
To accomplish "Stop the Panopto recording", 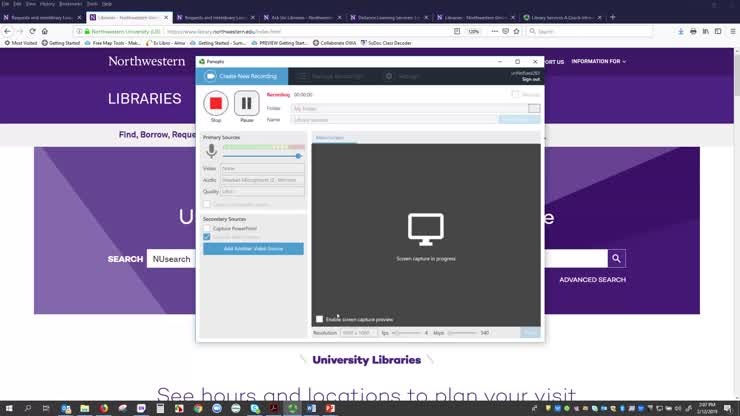I will click(x=216, y=103).
